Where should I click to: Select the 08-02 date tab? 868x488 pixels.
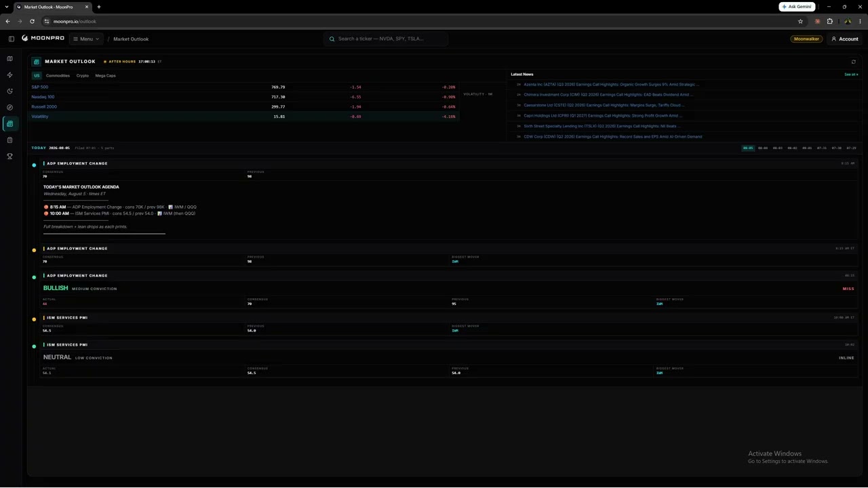point(792,148)
